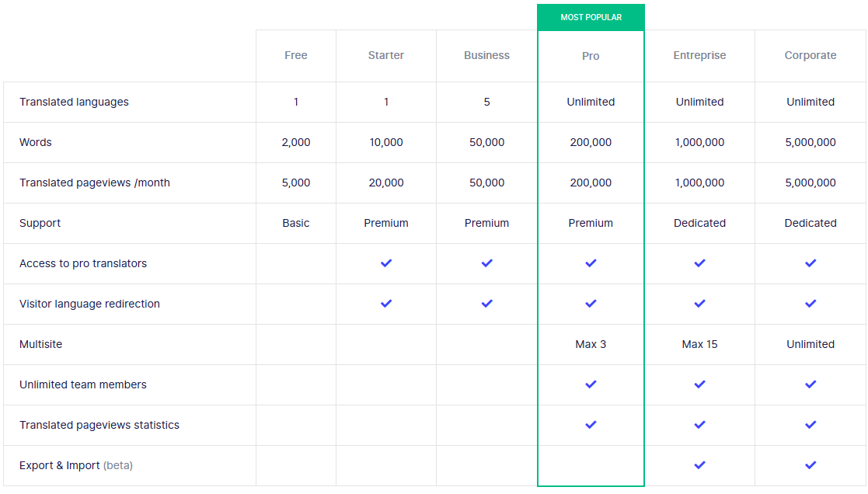Click the Free plan's 5,000 pageviews value
Viewport: 868px width, 494px height.
(296, 183)
